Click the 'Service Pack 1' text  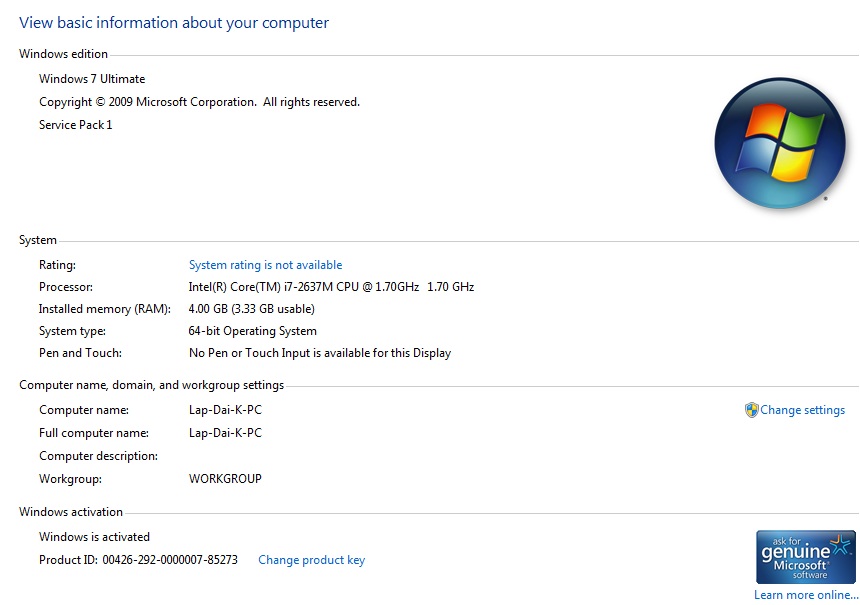click(76, 125)
